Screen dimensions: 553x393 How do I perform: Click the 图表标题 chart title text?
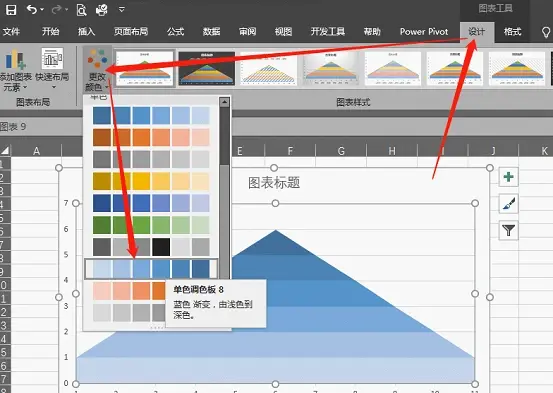coord(274,183)
